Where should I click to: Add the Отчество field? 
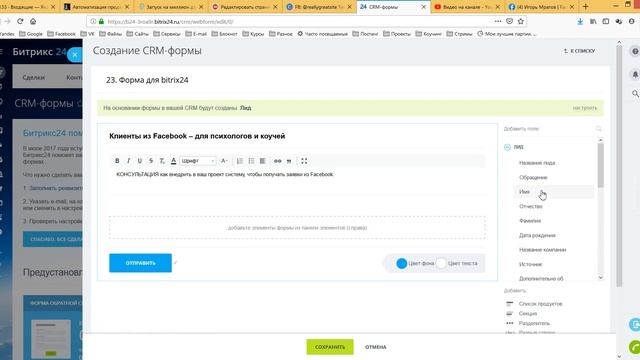pos(531,207)
